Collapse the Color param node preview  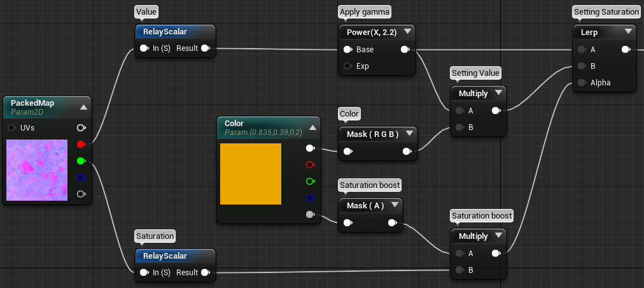pyautogui.click(x=312, y=127)
